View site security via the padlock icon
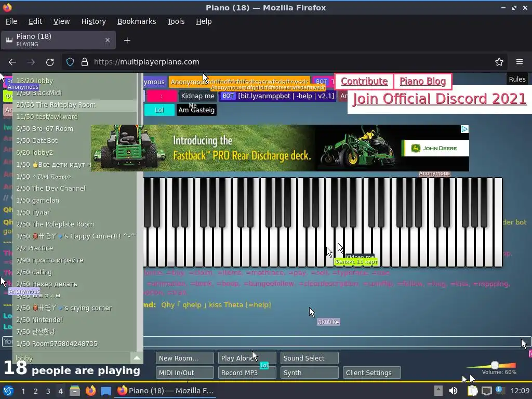Screen dimensions: 532x399 click(85, 62)
